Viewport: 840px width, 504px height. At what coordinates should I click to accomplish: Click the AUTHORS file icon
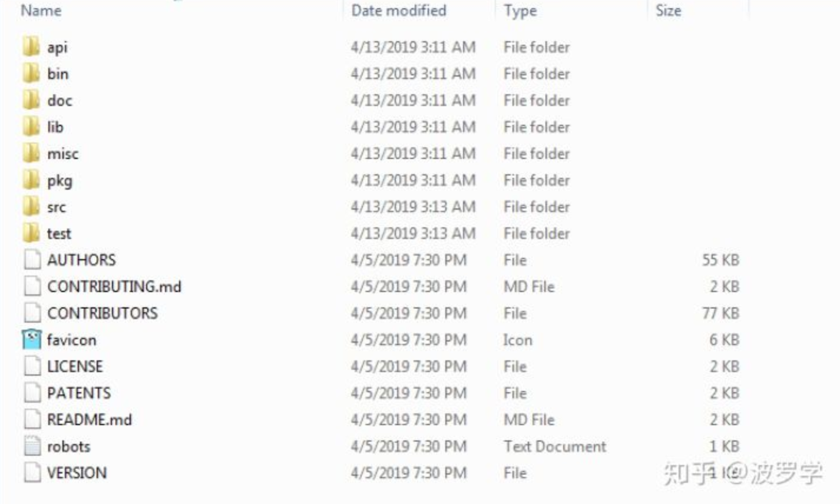[x=32, y=260]
